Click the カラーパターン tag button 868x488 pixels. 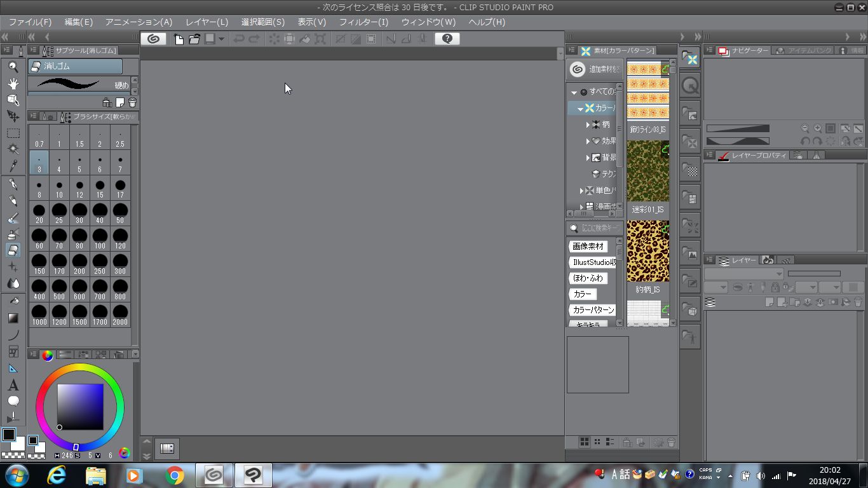pyautogui.click(x=593, y=310)
